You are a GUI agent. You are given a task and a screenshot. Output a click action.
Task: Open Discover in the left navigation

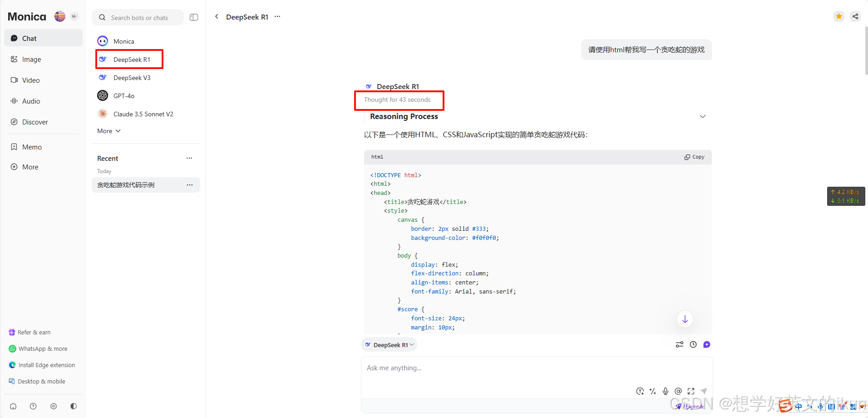(43, 122)
